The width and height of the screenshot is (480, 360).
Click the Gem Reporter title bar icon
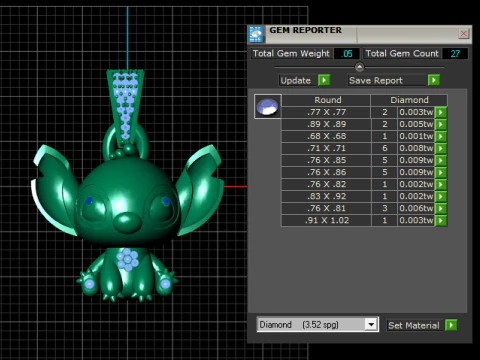pos(256,34)
